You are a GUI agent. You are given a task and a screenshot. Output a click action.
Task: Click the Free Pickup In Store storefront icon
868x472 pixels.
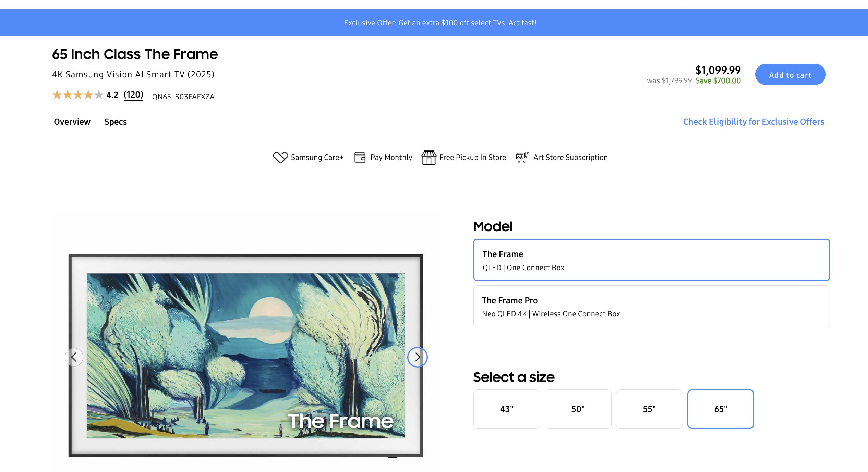pos(429,157)
